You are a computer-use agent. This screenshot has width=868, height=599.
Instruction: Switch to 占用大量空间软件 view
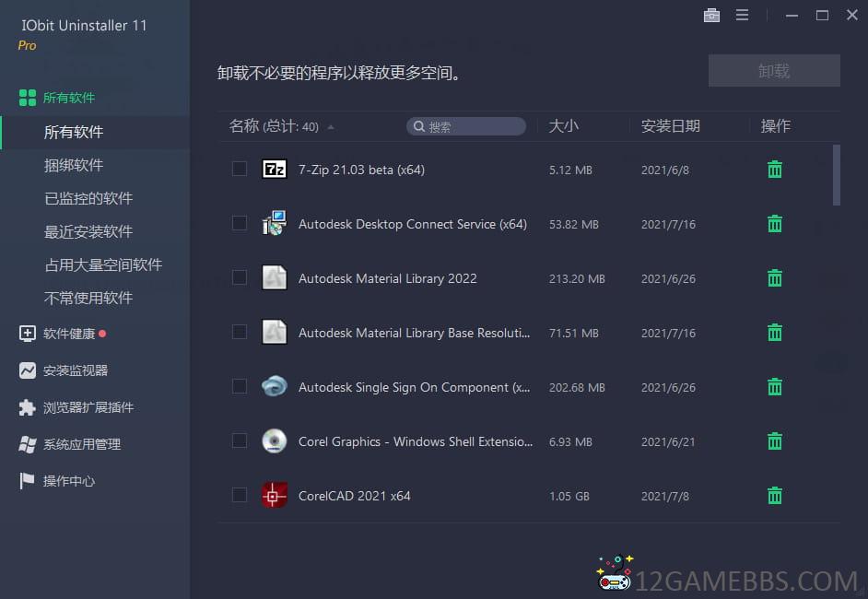pyautogui.click(x=103, y=264)
